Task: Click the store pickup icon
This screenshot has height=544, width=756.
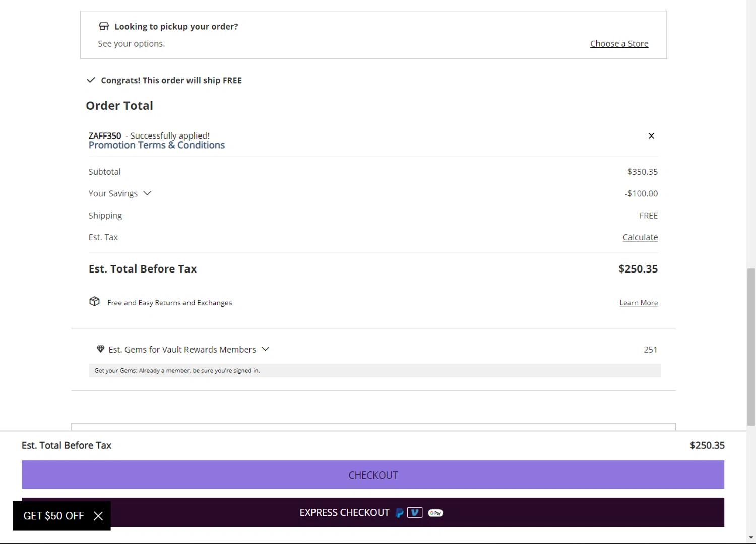Action: point(104,26)
